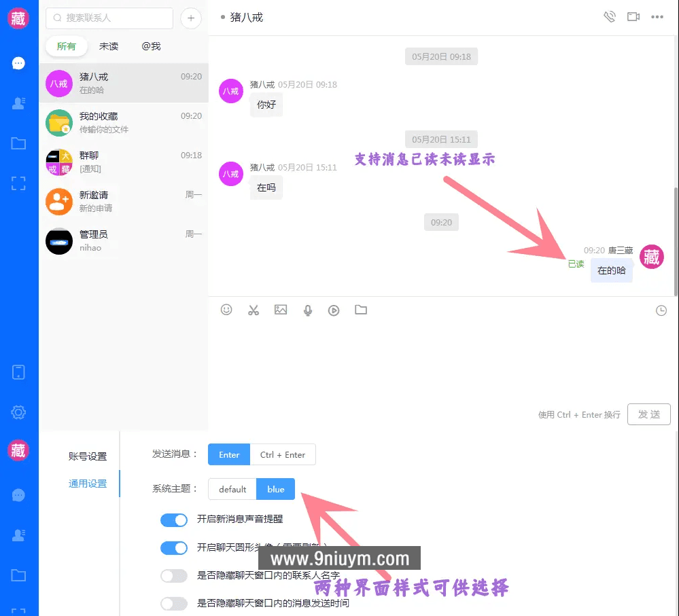679x616 pixels.
Task: Open the more options menu in chat header
Action: 657,16
